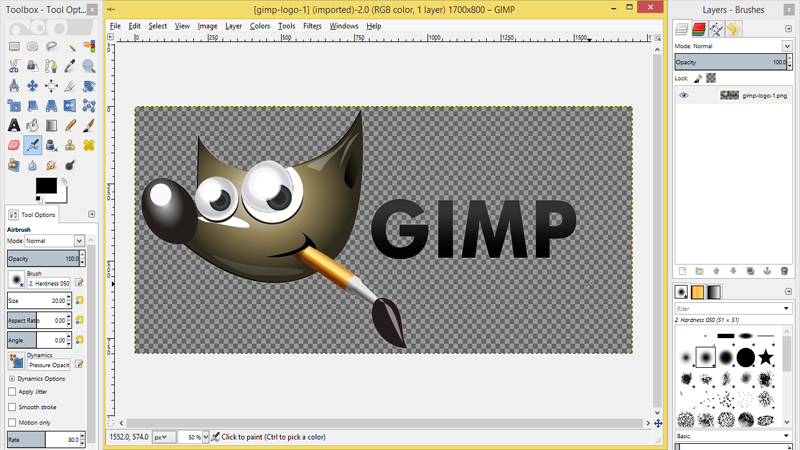Select the Eraser tool
Screen dimensions: 800x450
pos(14,145)
